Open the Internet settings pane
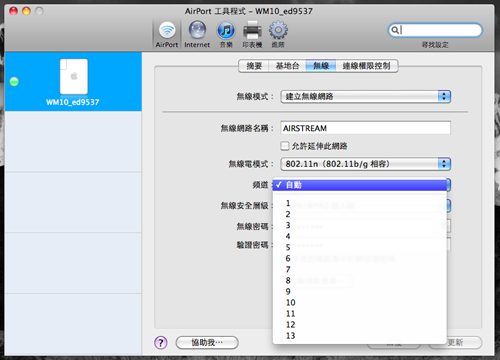The height and width of the screenshot is (360, 500). pyautogui.click(x=197, y=34)
